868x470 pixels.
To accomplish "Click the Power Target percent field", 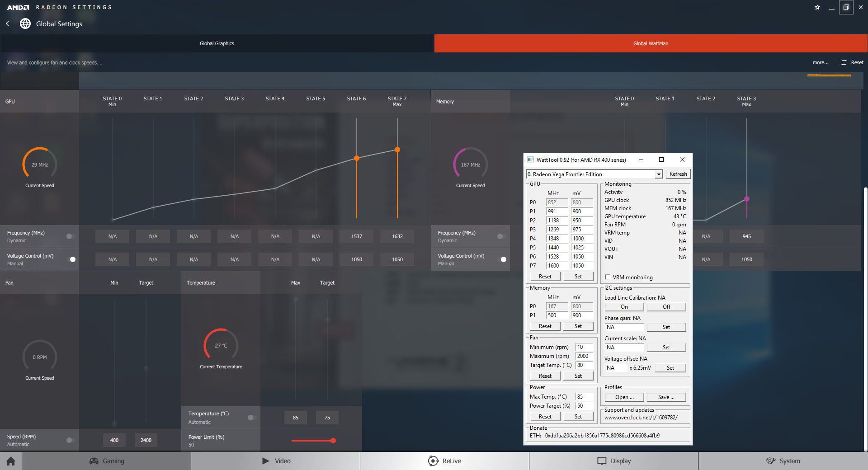I will coord(584,406).
